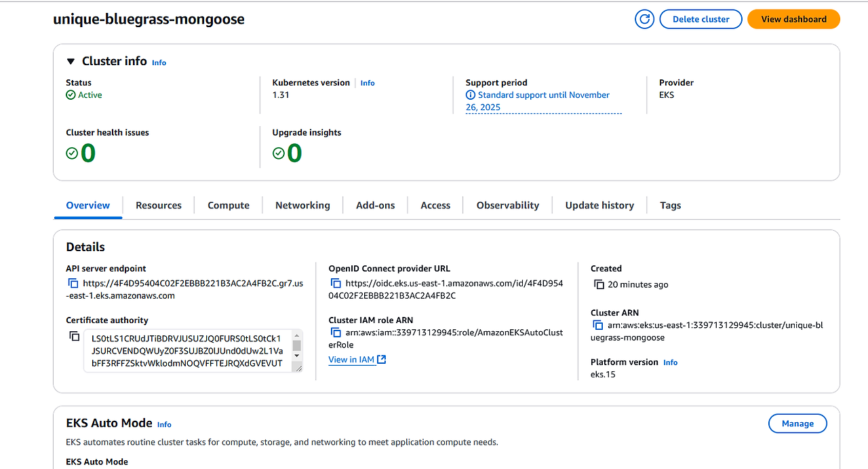Viewport: 868px width, 469px height.
Task: Click the certificate authority scrollbar thumb
Action: [x=296, y=346]
